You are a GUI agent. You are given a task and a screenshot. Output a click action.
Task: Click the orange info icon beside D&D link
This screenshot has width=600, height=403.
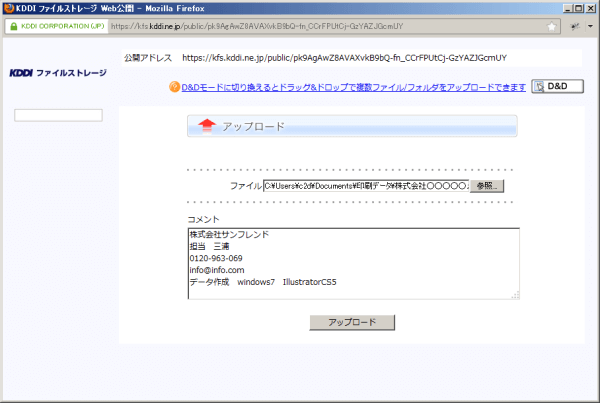pyautogui.click(x=174, y=88)
